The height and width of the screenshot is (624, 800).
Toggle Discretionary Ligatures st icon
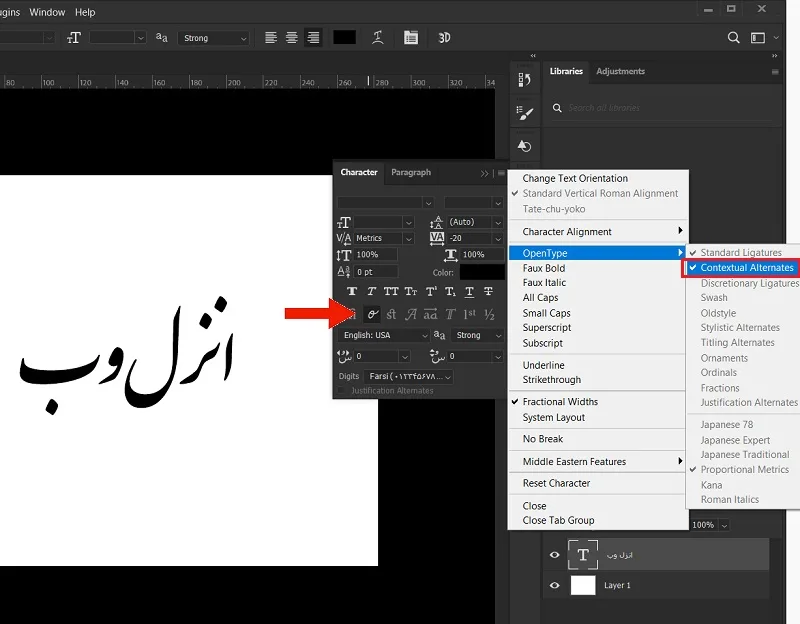pyautogui.click(x=391, y=314)
